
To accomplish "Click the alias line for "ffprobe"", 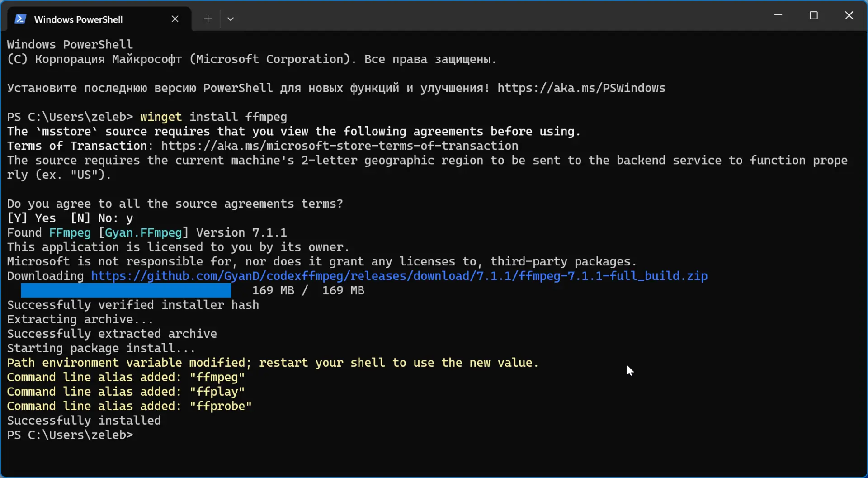I will coord(129,407).
